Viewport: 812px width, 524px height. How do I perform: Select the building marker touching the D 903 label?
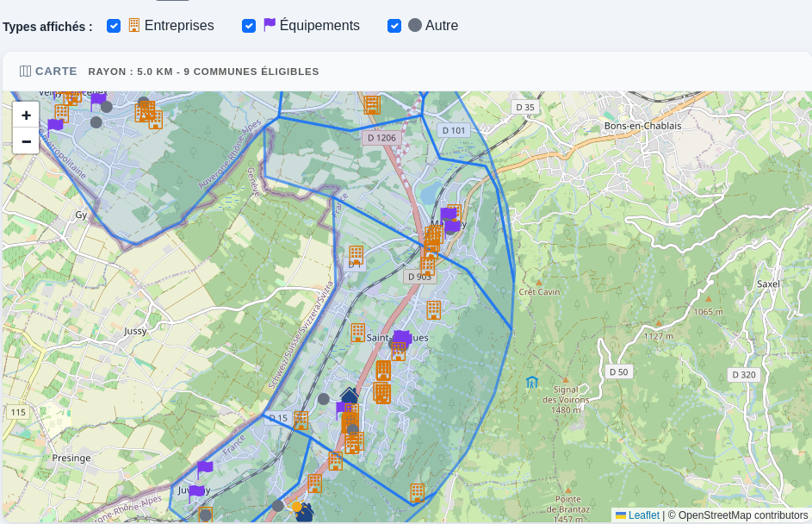coord(427,266)
